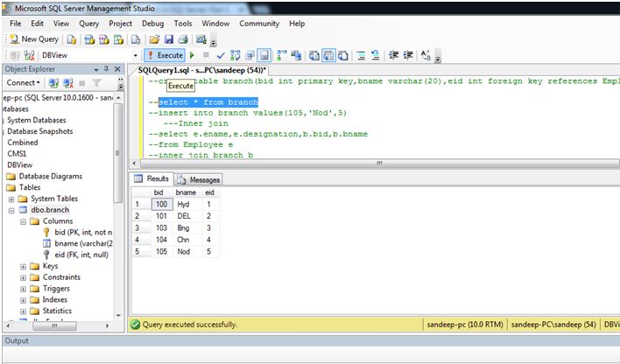Viewport: 620px width, 364px height.
Task: Switch to the Messages tab
Action: tap(199, 179)
